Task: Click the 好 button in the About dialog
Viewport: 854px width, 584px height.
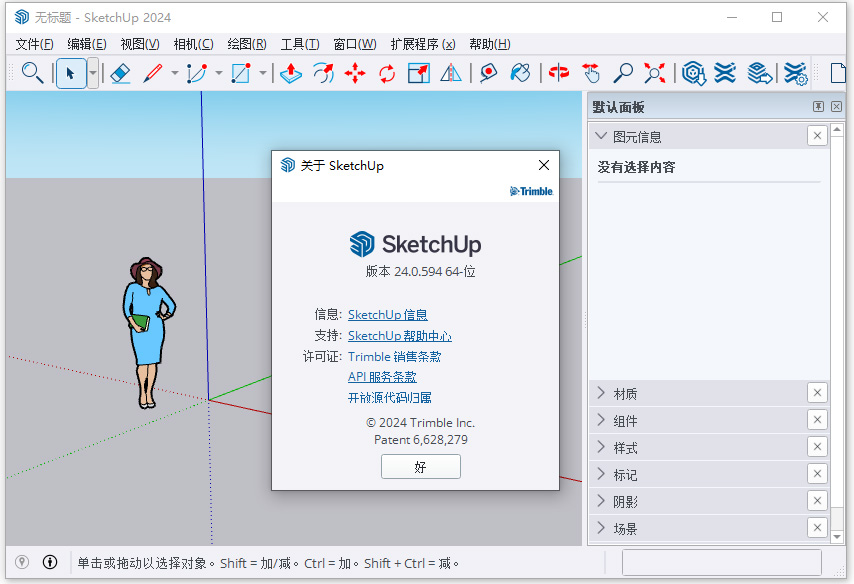Action: pyautogui.click(x=420, y=466)
